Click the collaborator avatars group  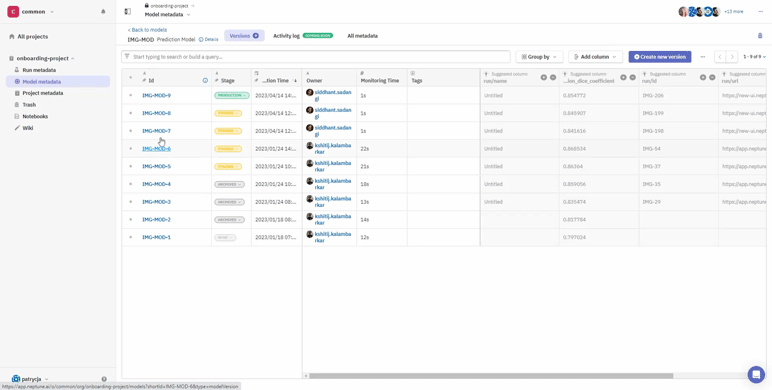point(699,11)
